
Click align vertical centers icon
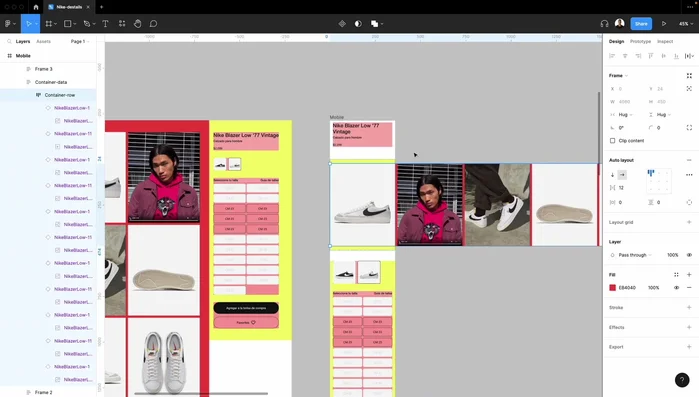point(664,56)
